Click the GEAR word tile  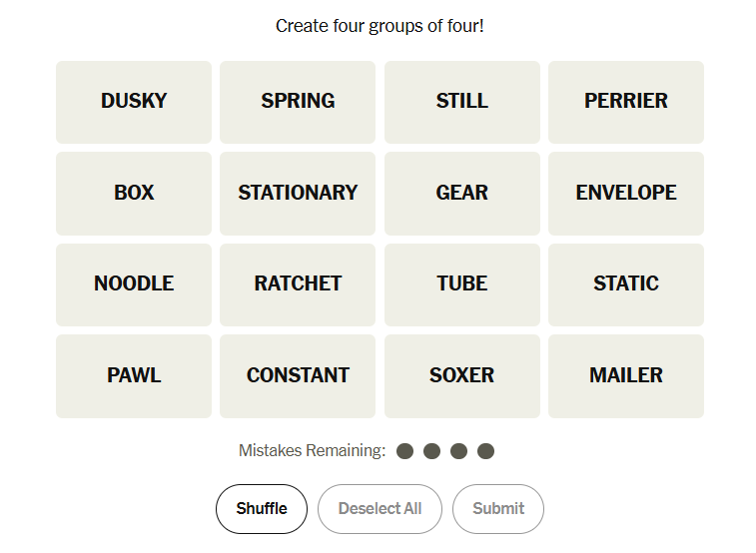pyautogui.click(x=461, y=193)
